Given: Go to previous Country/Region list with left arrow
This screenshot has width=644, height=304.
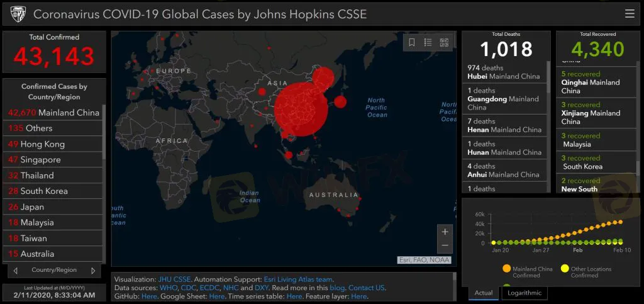Looking at the screenshot, I should tap(16, 271).
